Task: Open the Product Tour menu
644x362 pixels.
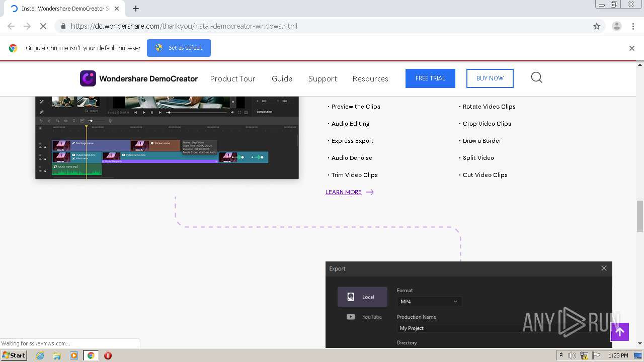Action: [x=232, y=78]
